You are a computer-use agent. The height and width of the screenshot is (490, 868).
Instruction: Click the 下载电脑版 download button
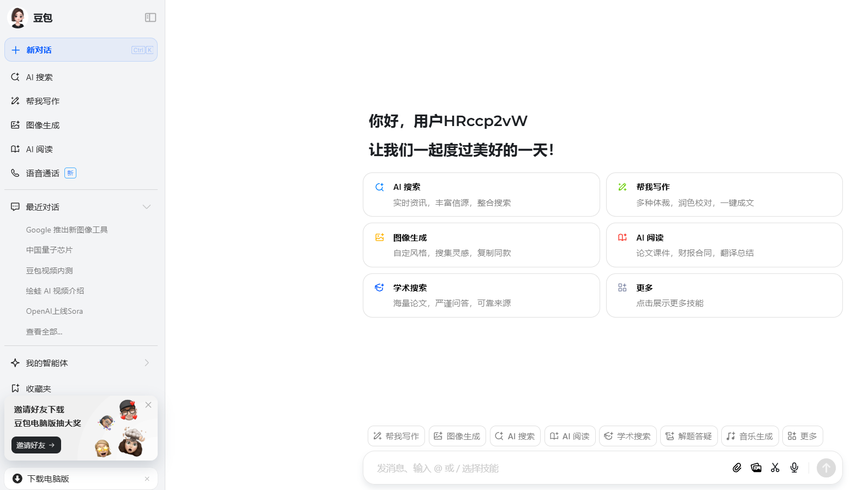(81, 479)
